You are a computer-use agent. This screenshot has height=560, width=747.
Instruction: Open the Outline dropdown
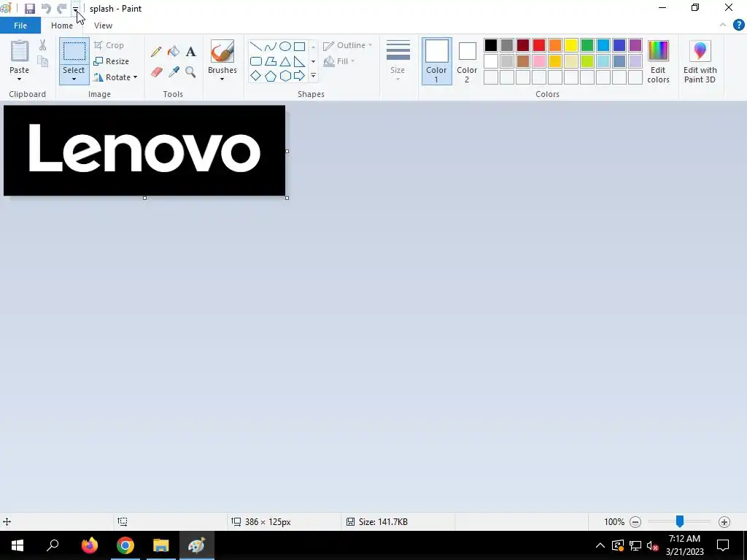pos(348,45)
